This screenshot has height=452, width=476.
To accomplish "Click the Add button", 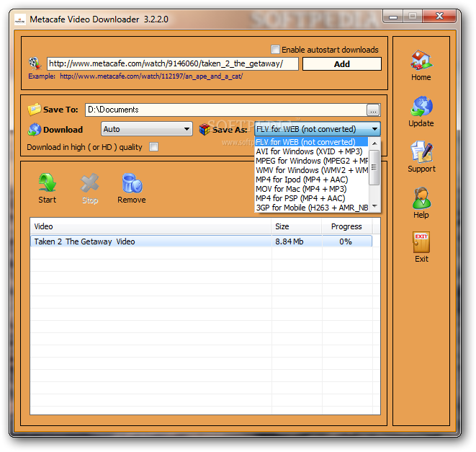I will click(342, 64).
